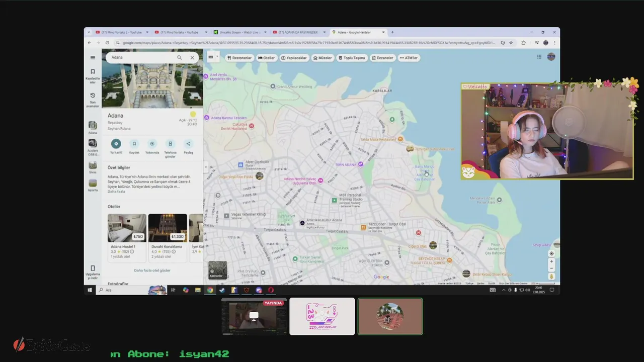This screenshot has width=644, height=362.
Task: Clear the Adana search with the X
Action: (192, 57)
